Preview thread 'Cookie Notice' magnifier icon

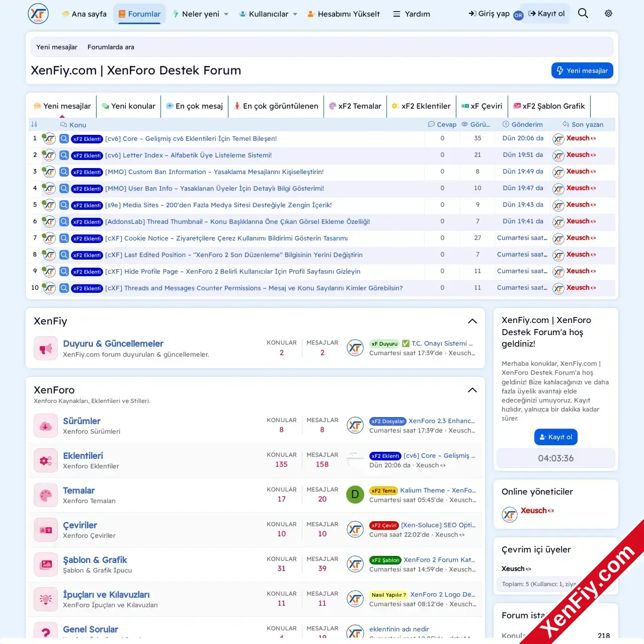coord(64,238)
